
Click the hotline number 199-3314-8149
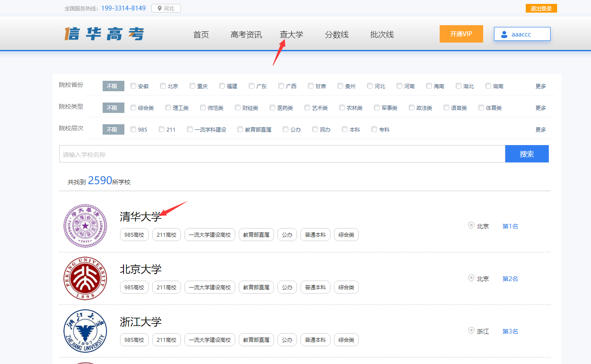click(124, 8)
